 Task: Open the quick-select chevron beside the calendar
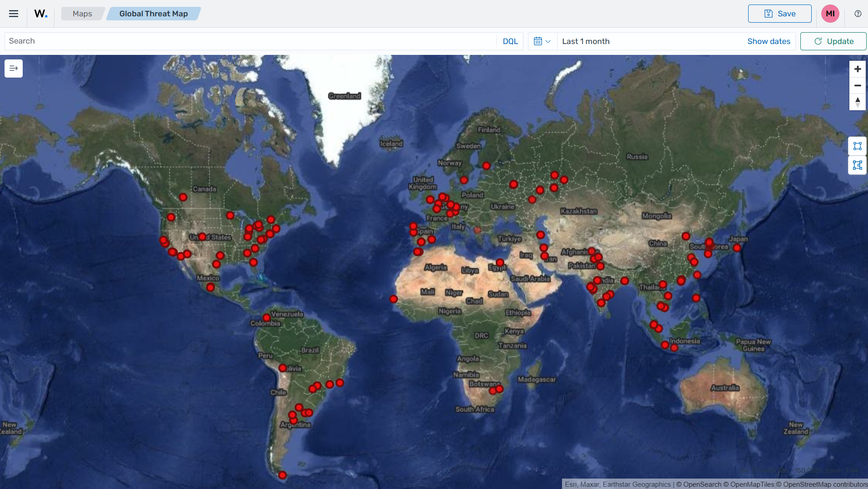coord(549,41)
